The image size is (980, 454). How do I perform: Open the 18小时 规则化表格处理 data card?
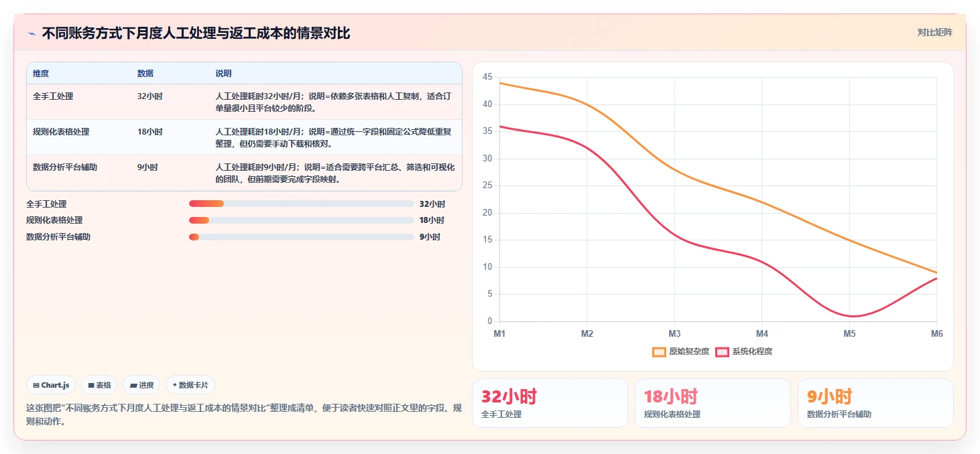(713, 403)
